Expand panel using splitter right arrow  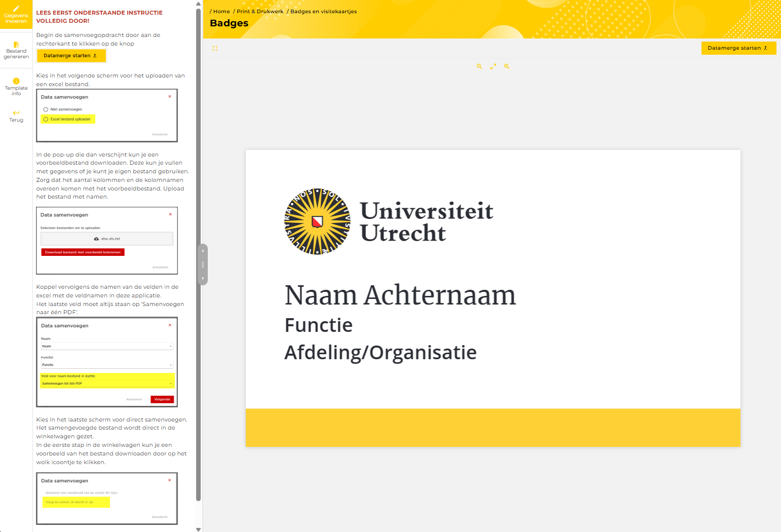[203, 278]
